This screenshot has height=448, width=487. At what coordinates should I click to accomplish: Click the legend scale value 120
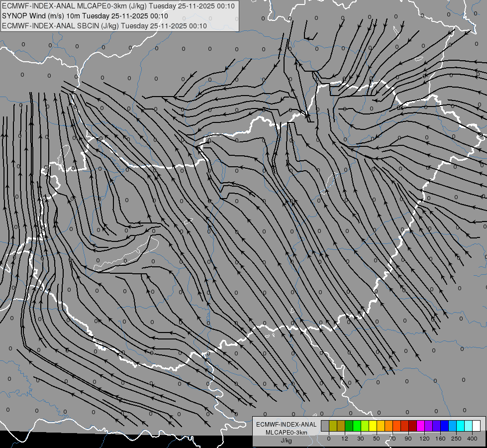click(424, 439)
